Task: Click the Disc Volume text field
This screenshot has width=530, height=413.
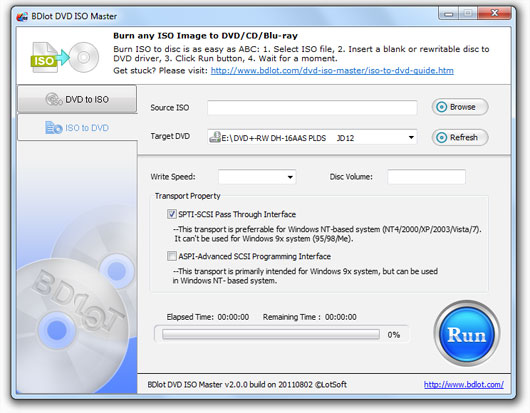Action: coord(427,177)
